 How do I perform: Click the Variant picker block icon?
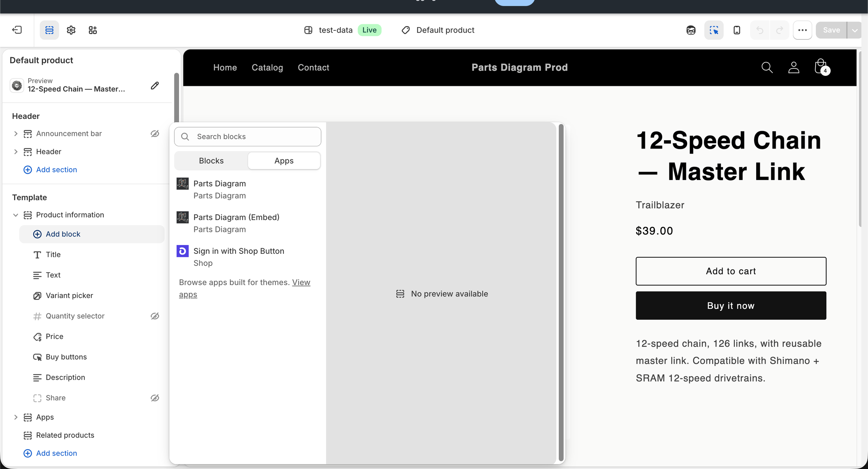click(37, 296)
